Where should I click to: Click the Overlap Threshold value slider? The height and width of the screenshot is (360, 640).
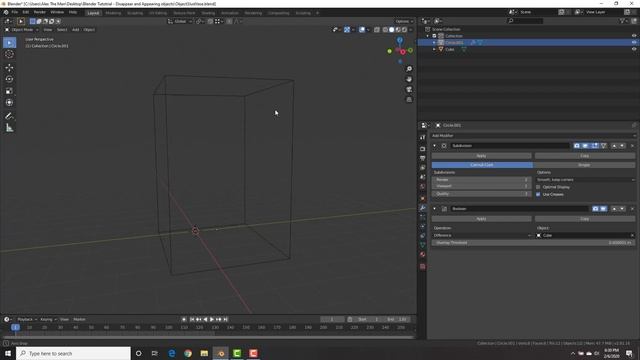coord(533,243)
